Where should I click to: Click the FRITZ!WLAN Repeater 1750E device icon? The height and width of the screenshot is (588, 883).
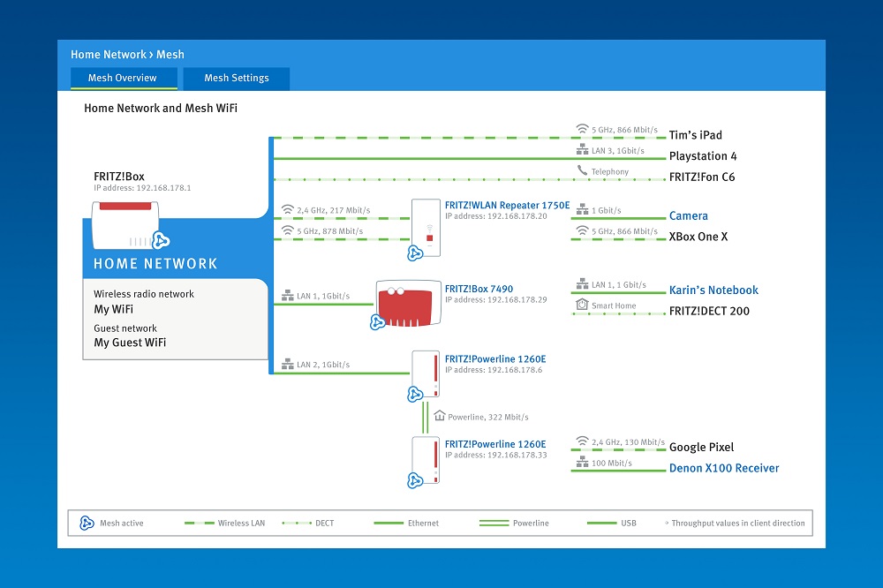coord(426,224)
